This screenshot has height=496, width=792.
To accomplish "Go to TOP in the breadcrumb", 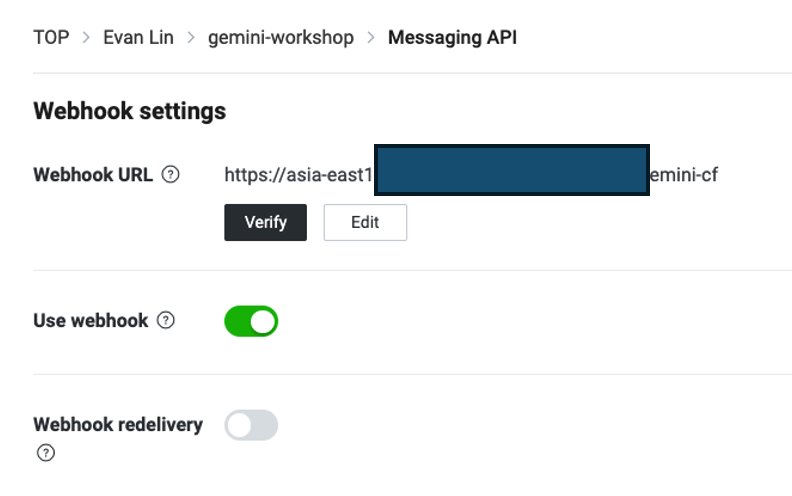I will (x=51, y=37).
